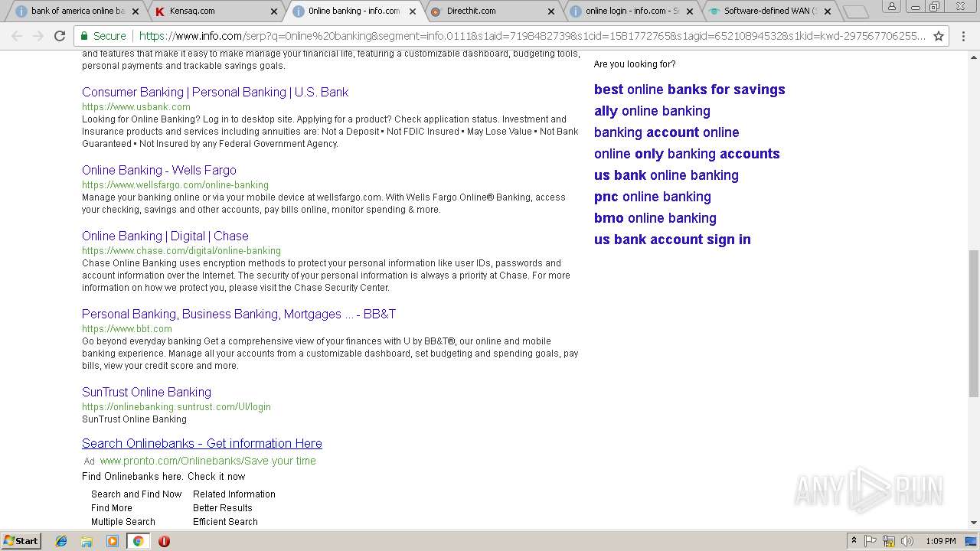Open a new tab with the new tab button
This screenshot has width=980, height=551.
[x=855, y=11]
